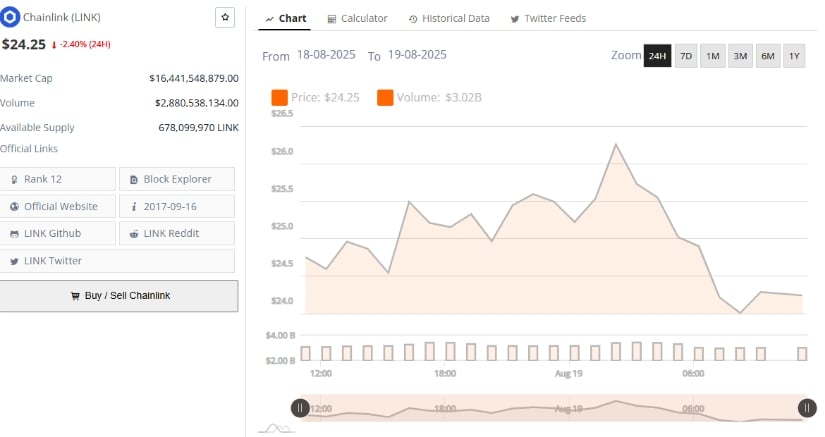Screen dimensions: 825x437
Task: Click the shopping cart icon on Buy button
Action: (75, 296)
